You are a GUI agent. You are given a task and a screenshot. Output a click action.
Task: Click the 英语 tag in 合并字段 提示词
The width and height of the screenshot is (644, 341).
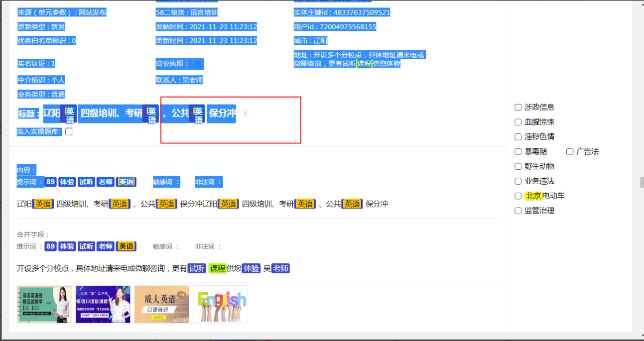pyautogui.click(x=127, y=246)
